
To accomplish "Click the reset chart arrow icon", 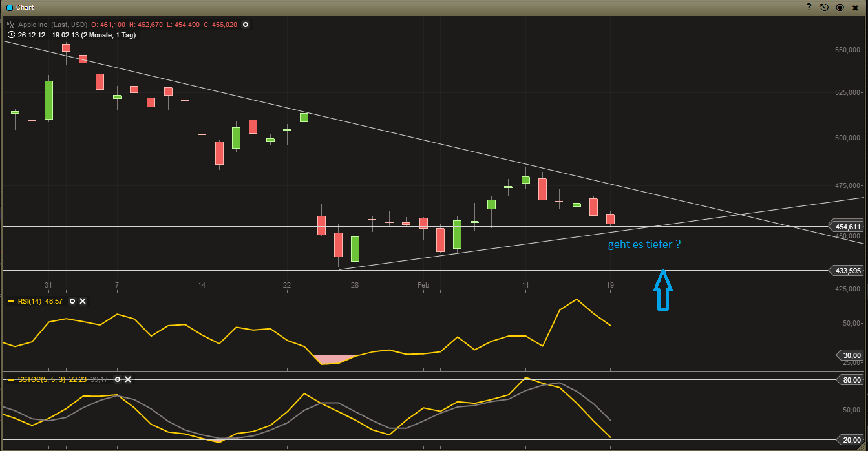I will click(x=824, y=7).
